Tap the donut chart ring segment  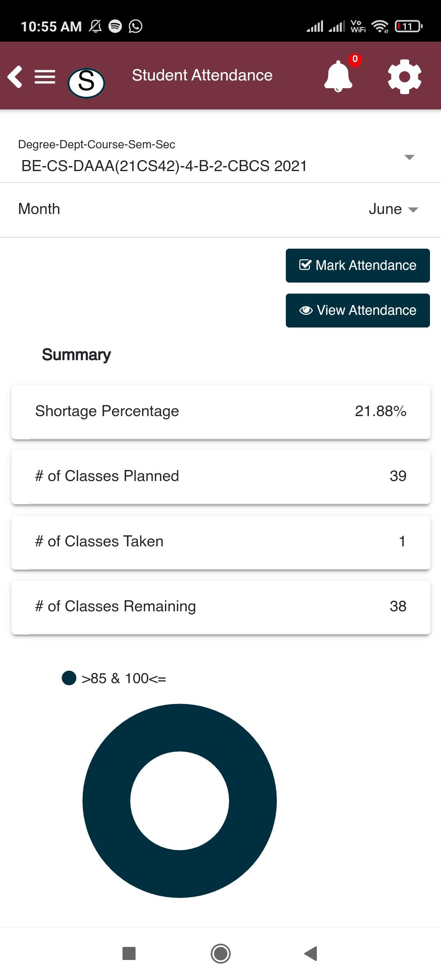pos(180,728)
